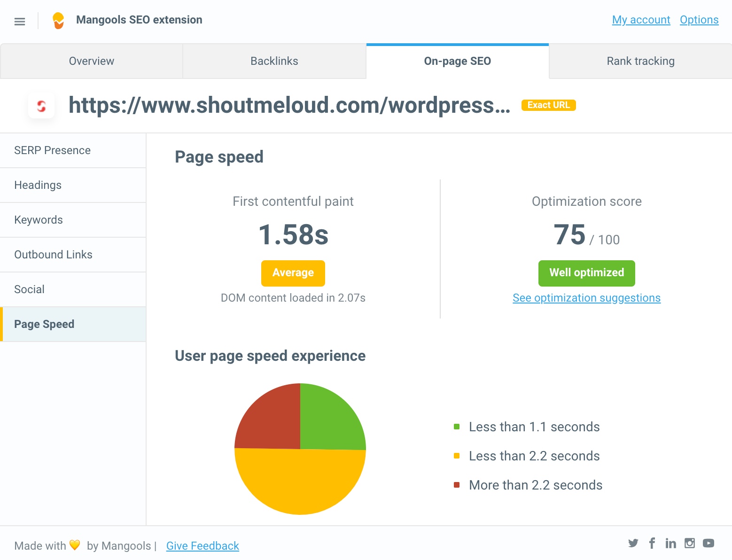This screenshot has height=560, width=732.
Task: Open Mangools Twitter page icon
Action: coord(633,544)
